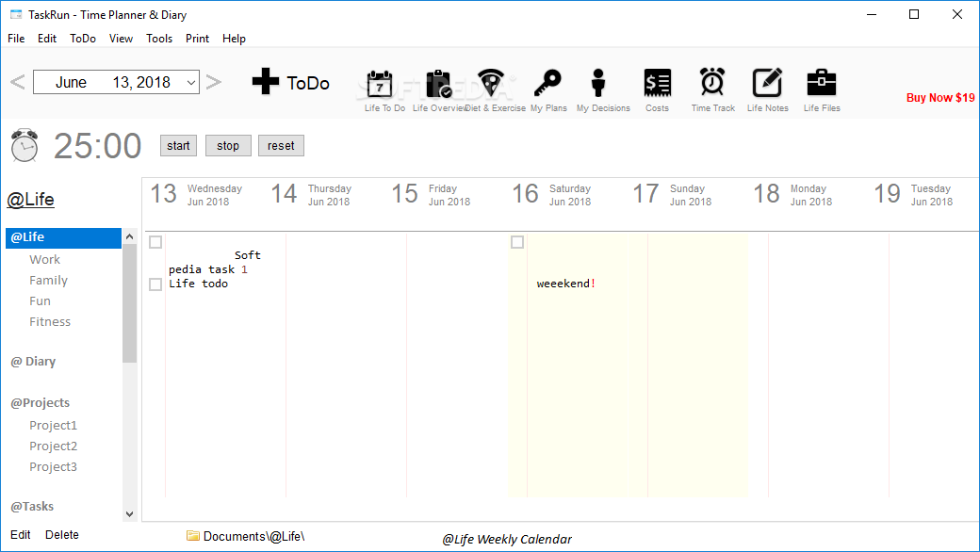This screenshot has height=552, width=980.
Task: Click the 'weeekend!' entry text
Action: (x=565, y=284)
